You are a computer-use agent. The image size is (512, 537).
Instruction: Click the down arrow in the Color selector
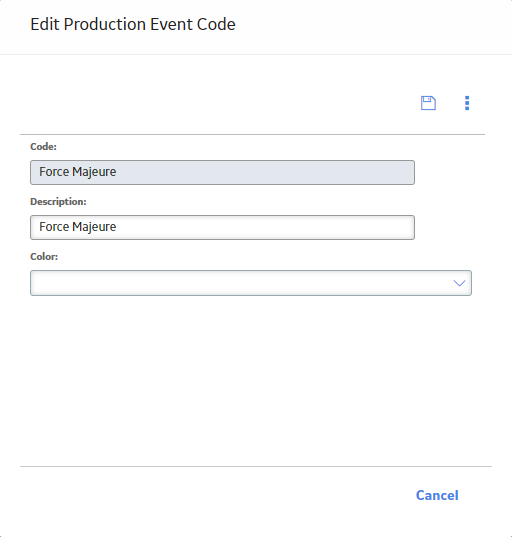click(459, 283)
